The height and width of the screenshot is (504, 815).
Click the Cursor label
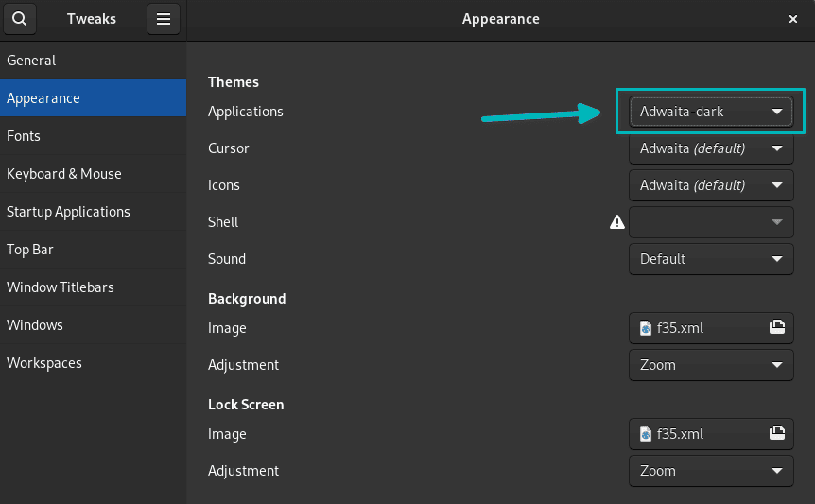(228, 148)
